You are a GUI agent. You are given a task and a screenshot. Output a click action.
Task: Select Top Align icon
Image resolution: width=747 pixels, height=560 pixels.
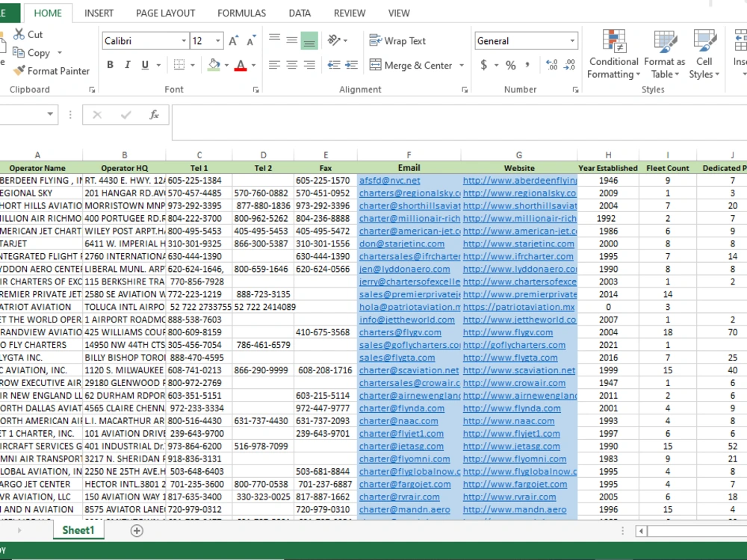tap(274, 40)
